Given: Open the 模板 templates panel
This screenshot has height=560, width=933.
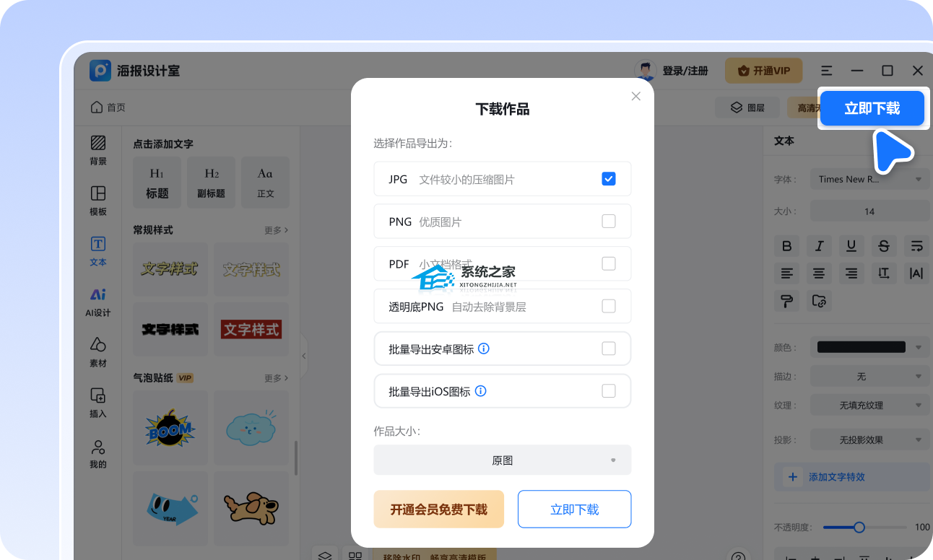Looking at the screenshot, I should 98,201.
